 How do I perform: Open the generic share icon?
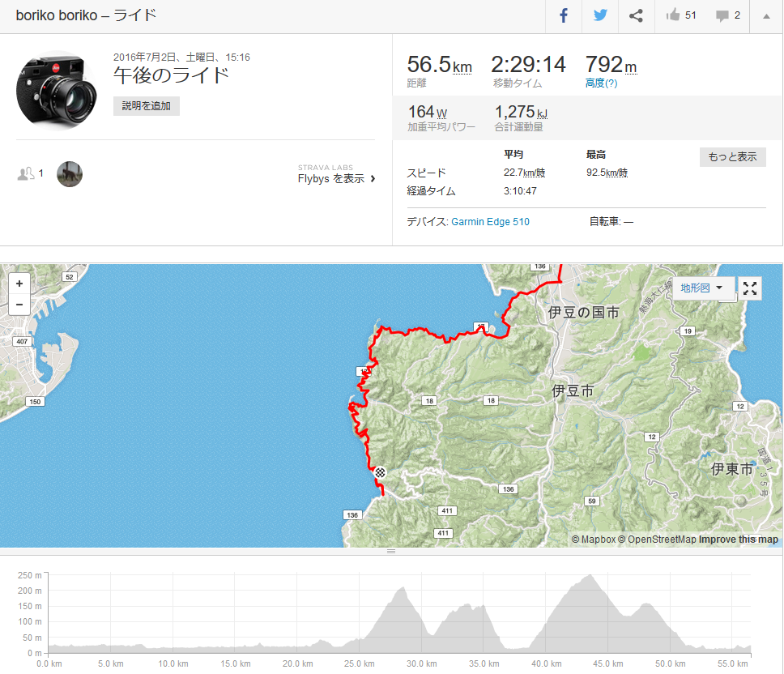click(636, 16)
